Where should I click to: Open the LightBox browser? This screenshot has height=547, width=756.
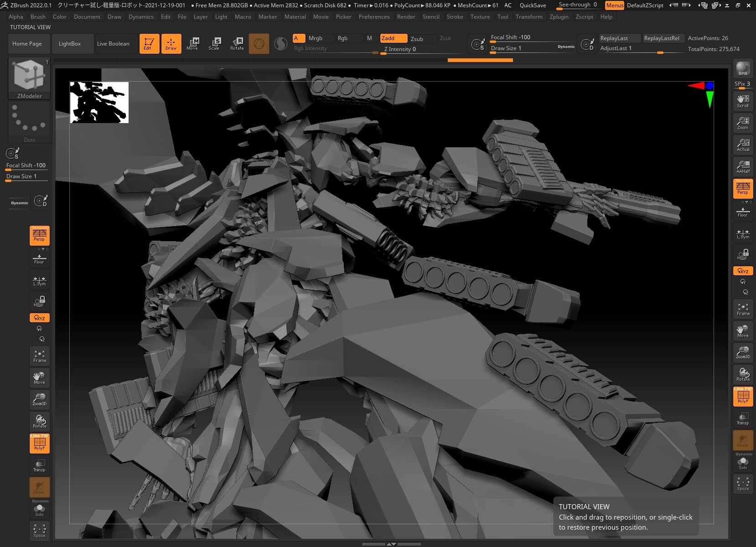pos(70,44)
